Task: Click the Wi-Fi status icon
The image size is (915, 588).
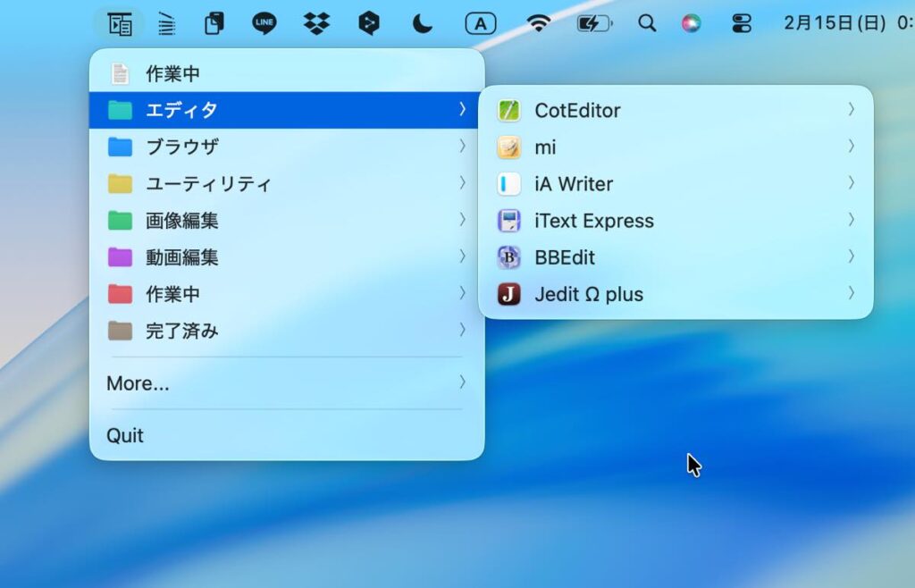Action: pyautogui.click(x=539, y=23)
